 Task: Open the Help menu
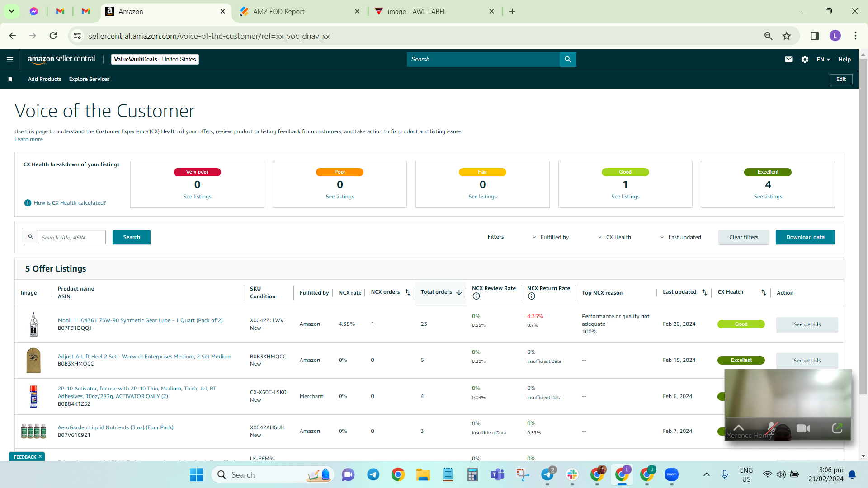pos(844,59)
